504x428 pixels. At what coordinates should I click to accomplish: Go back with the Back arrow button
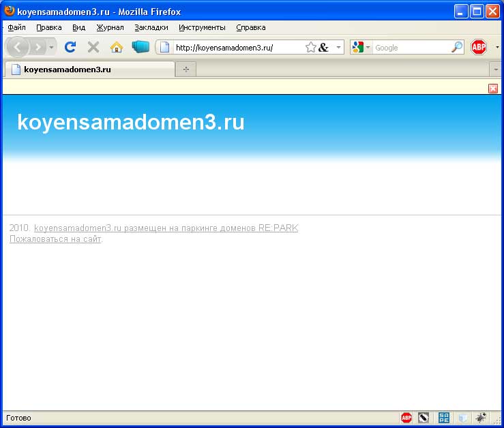(17, 48)
